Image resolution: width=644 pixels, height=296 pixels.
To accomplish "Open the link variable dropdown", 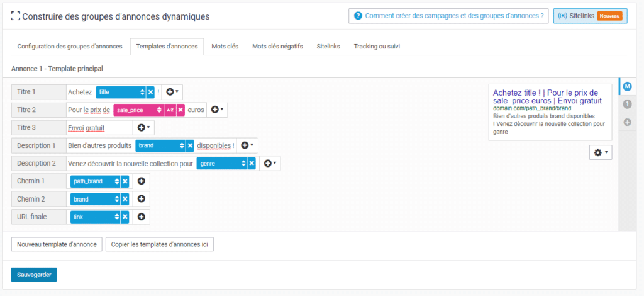I will coord(96,217).
